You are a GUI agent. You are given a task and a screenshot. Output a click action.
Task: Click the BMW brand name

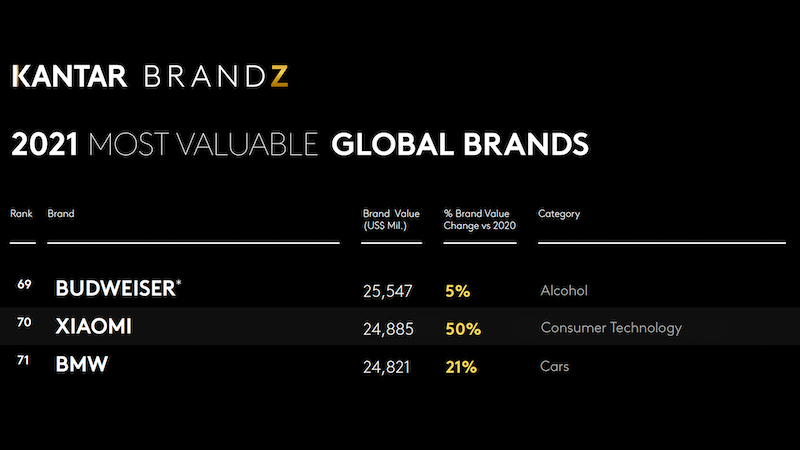[x=82, y=364]
